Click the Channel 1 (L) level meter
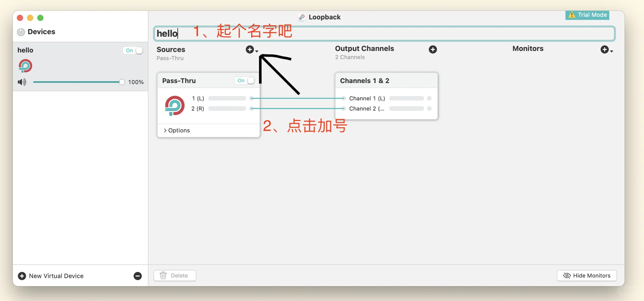This screenshot has width=644, height=301. click(407, 98)
